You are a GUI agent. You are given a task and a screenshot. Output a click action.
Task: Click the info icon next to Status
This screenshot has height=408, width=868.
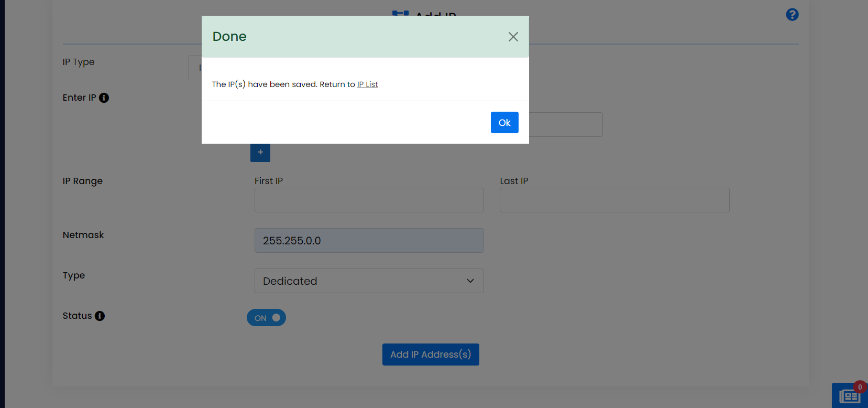pyautogui.click(x=100, y=316)
